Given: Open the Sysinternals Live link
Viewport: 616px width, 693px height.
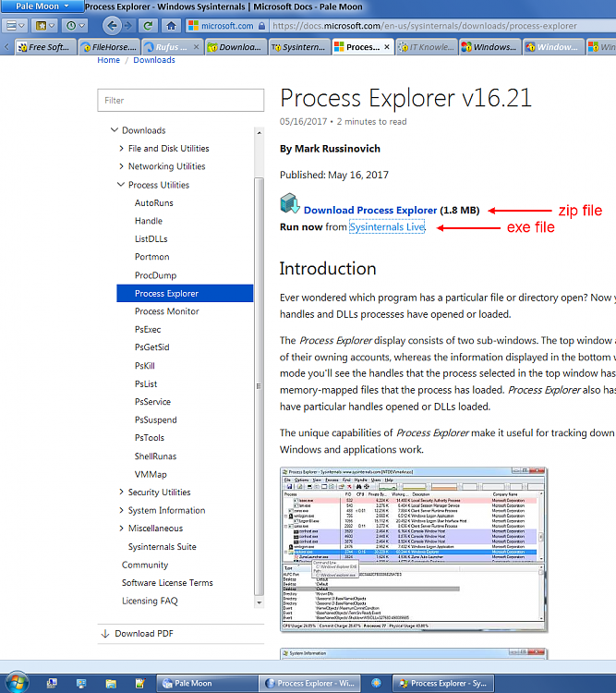Looking at the screenshot, I should (x=387, y=227).
